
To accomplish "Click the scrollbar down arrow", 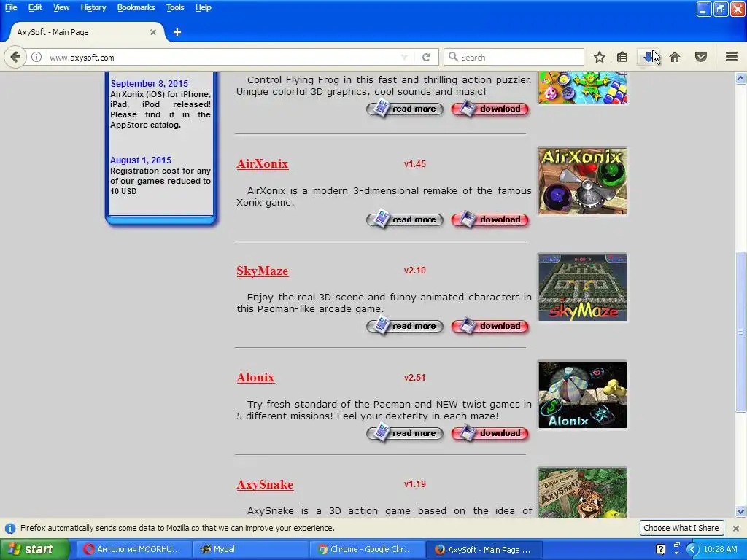I will 741,512.
